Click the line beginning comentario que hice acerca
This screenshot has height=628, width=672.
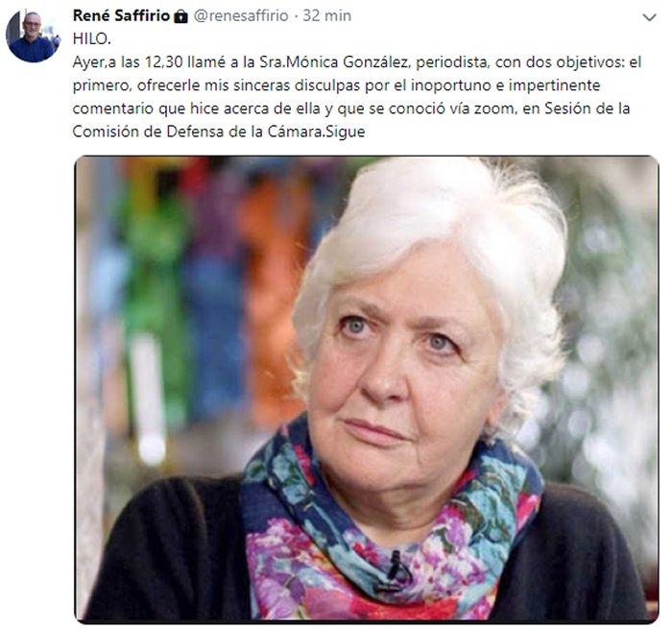click(x=351, y=109)
